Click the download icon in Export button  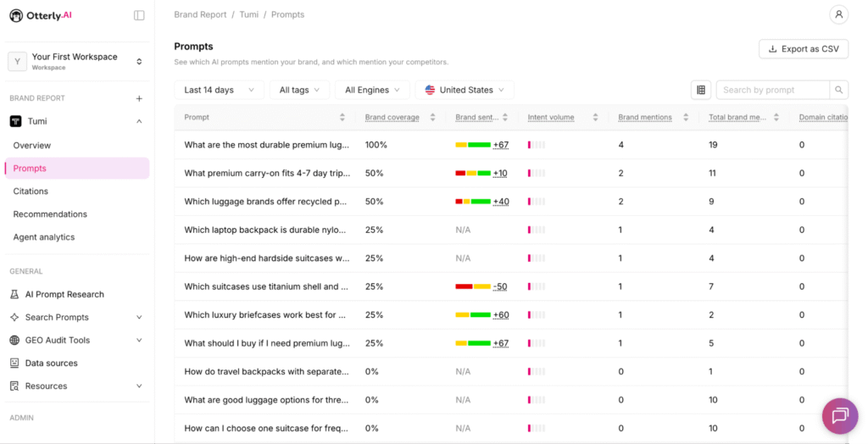click(772, 48)
